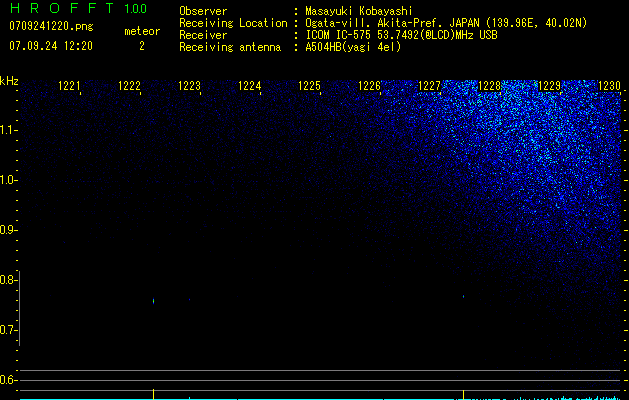Click the 'Receiving antenna' label
Screen dimensions: 629x400
230,47
